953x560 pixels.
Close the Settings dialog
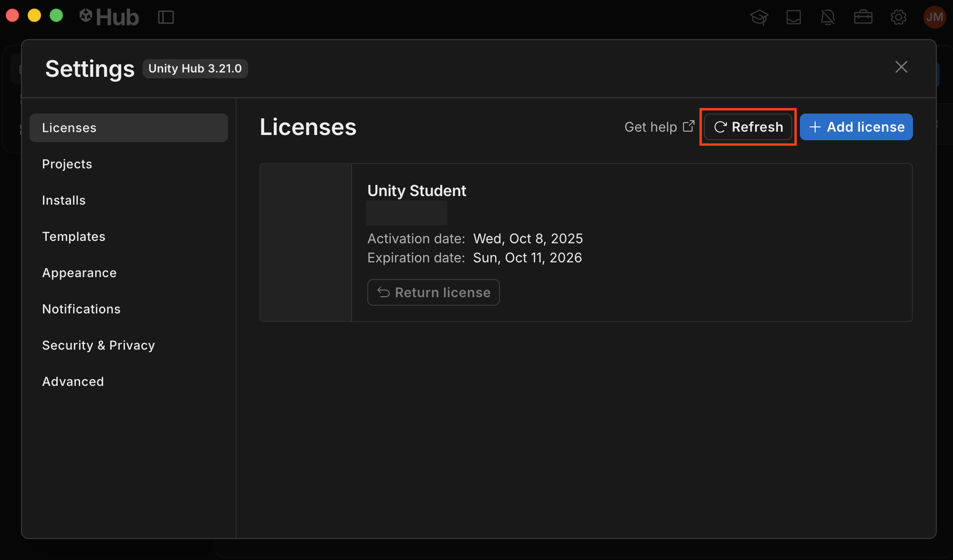[901, 67]
